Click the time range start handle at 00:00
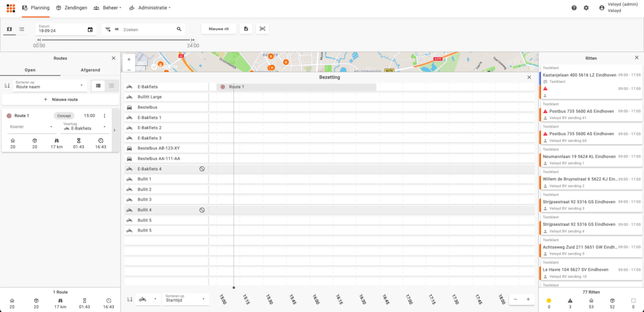 (x=39, y=40)
